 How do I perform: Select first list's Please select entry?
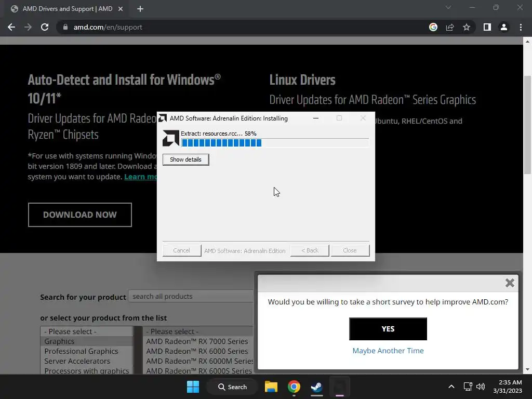click(x=87, y=331)
